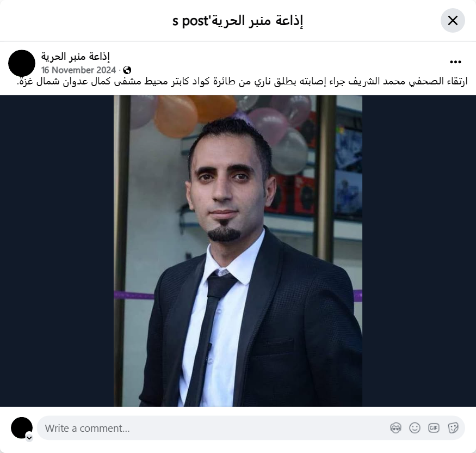
Task: Open the page's round profile picture
Action: click(x=22, y=63)
